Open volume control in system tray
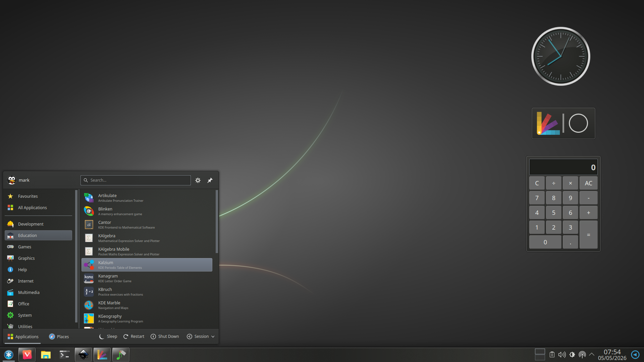Screen dimensions: 644x362 pos(562,354)
